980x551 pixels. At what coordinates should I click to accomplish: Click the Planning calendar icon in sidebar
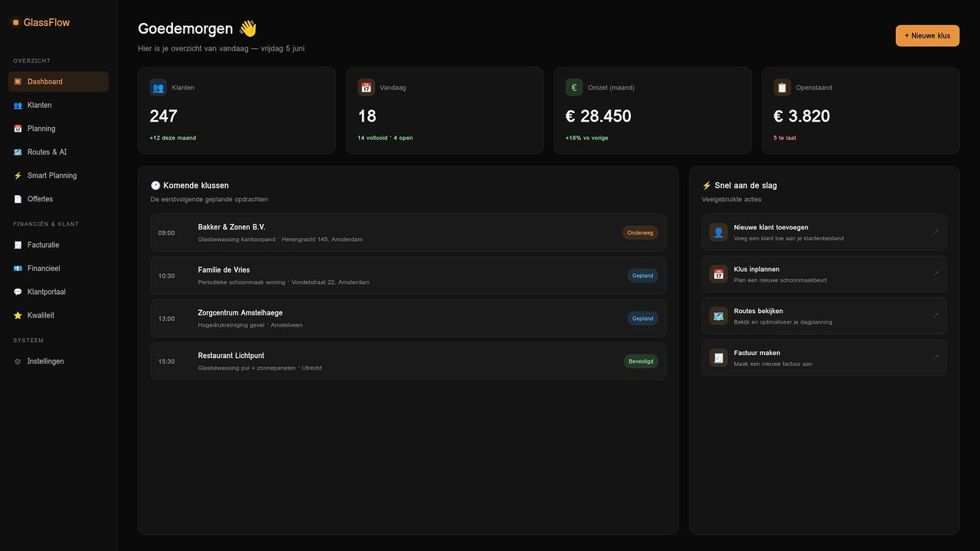point(18,129)
